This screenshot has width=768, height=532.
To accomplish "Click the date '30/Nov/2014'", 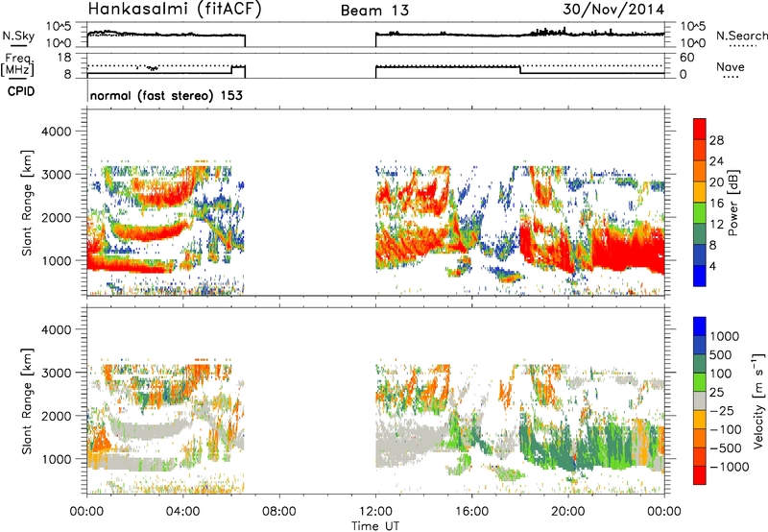I will point(613,10).
